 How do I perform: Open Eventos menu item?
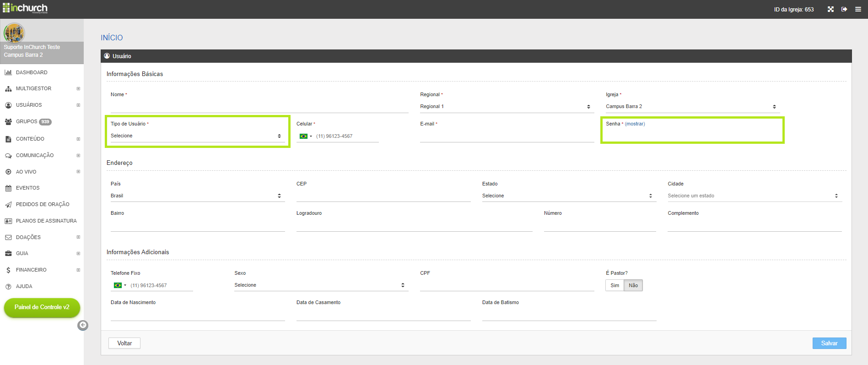coord(42,188)
